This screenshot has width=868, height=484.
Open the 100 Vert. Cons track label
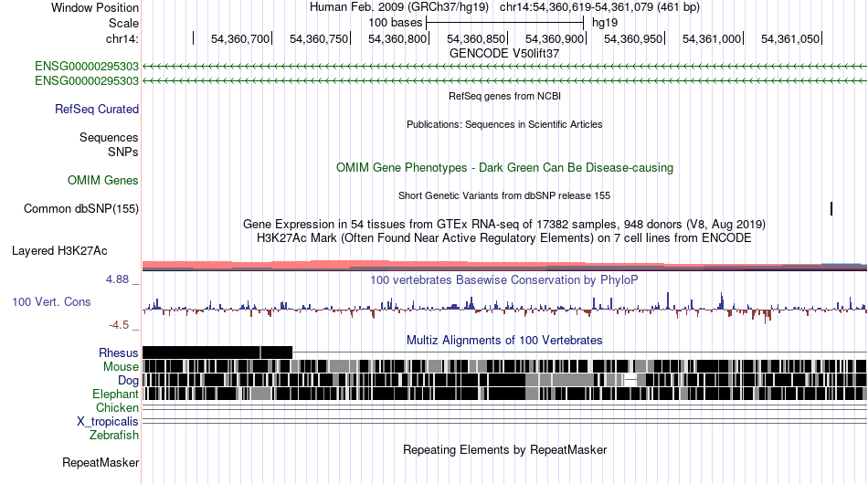click(x=51, y=301)
